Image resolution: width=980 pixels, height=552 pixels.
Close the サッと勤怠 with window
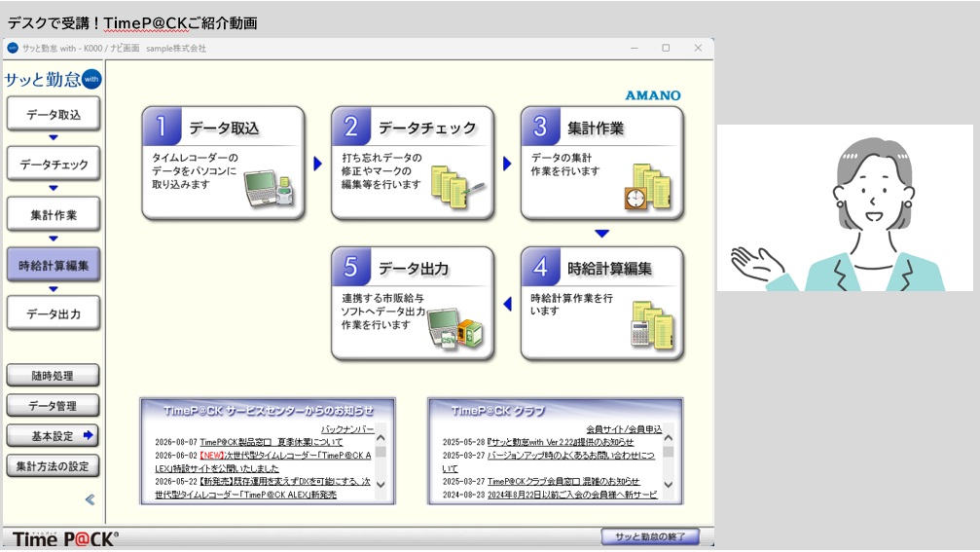pyautogui.click(x=698, y=48)
